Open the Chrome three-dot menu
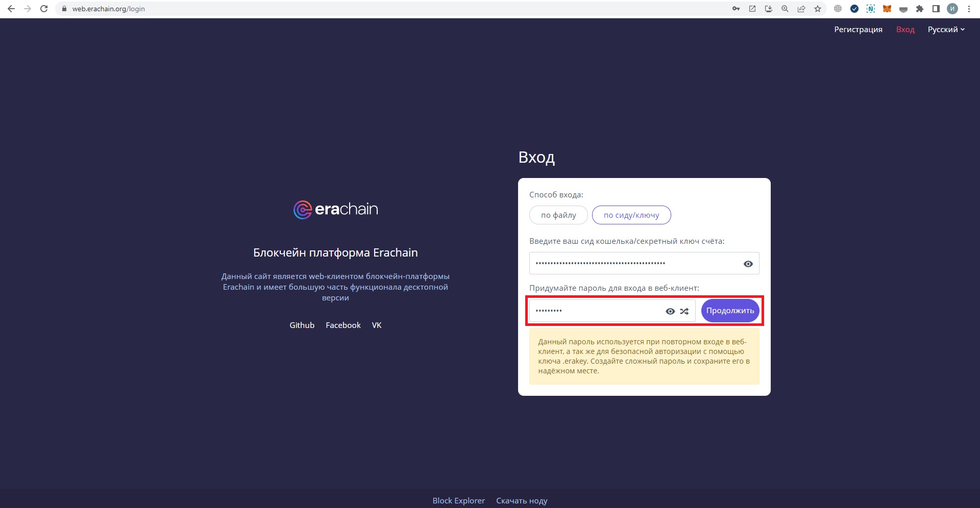Viewport: 980px width, 508px height. pyautogui.click(x=969, y=9)
